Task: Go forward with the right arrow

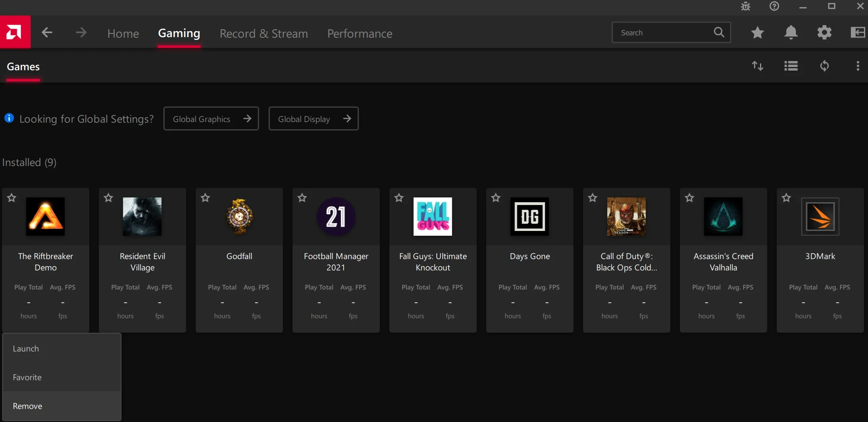Action: tap(81, 33)
